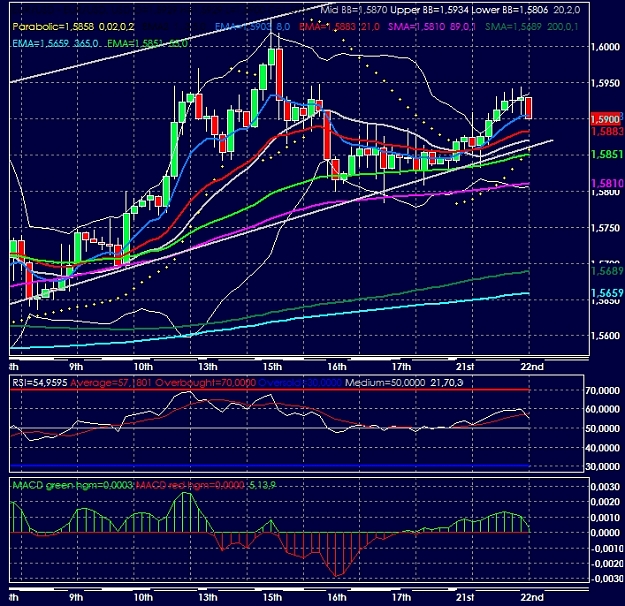Click the 70,0000 RSI axis value
The width and height of the screenshot is (625, 606).
click(602, 391)
